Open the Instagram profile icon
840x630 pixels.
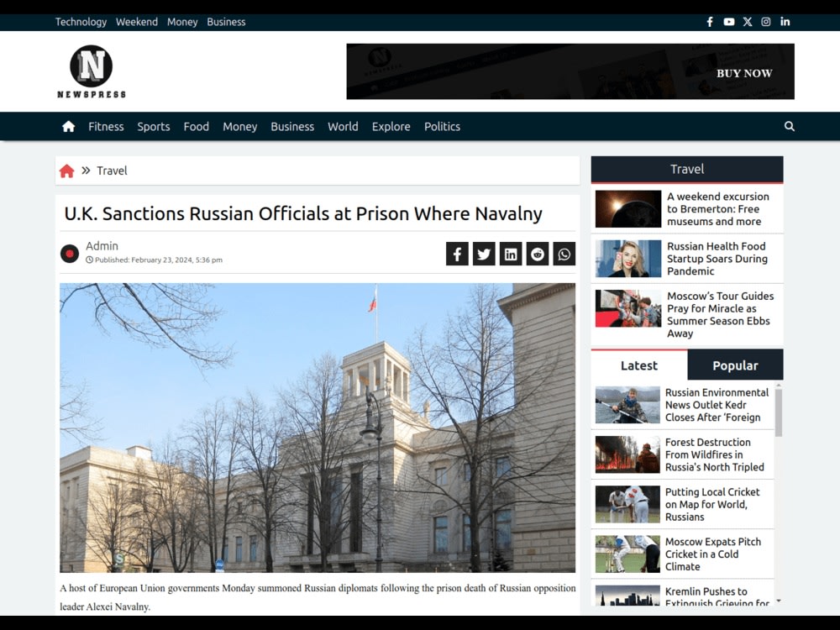(766, 22)
